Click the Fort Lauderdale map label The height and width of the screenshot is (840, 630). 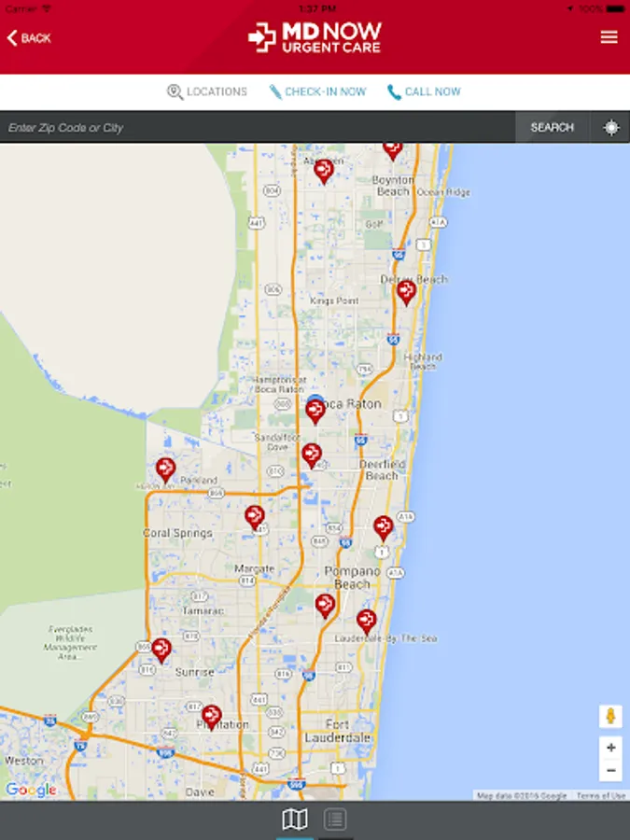click(338, 731)
